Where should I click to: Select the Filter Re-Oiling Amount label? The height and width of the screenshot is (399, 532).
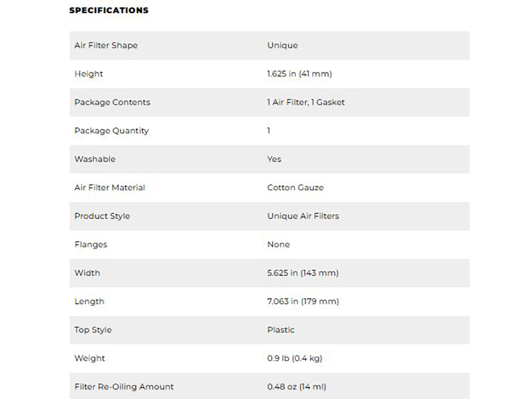click(124, 387)
